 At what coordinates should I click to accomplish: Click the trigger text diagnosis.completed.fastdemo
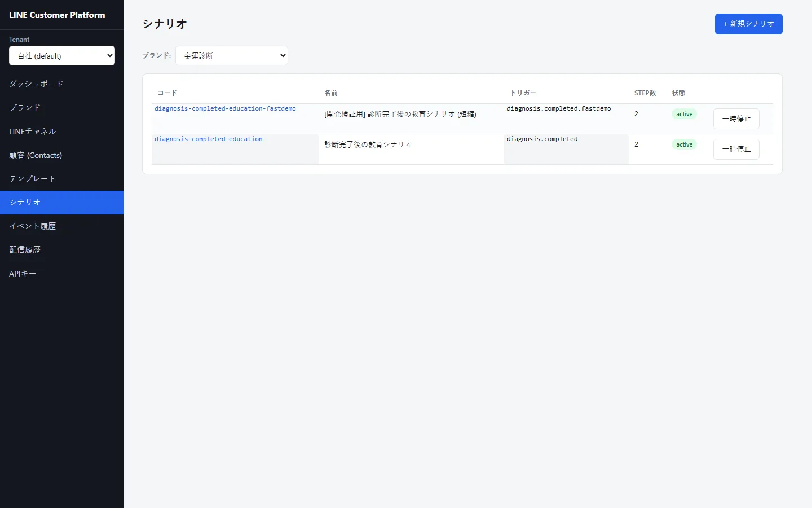(x=559, y=108)
